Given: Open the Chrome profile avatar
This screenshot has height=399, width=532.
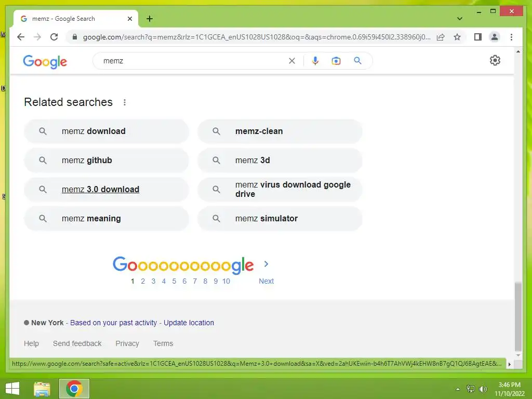Looking at the screenshot, I should point(495,37).
